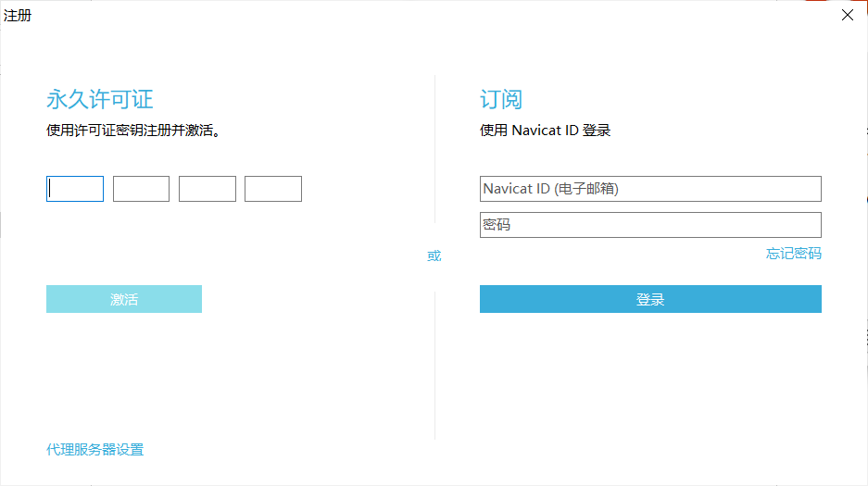Viewport: 868px width, 486px height.
Task: Click the 注册 window title
Action: click(18, 16)
